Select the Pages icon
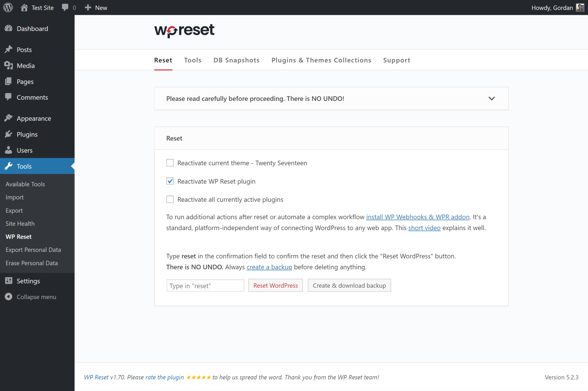 point(9,81)
